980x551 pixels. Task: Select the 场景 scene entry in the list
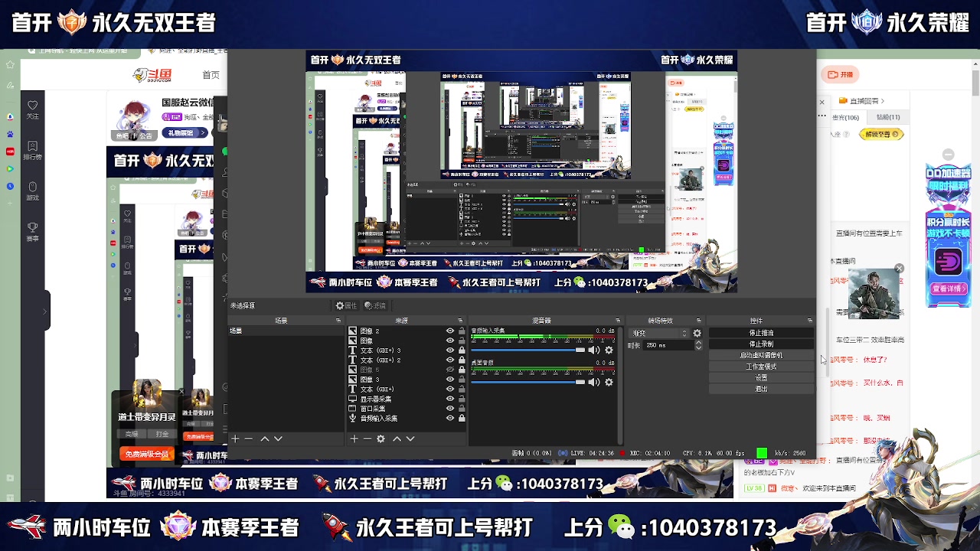286,331
